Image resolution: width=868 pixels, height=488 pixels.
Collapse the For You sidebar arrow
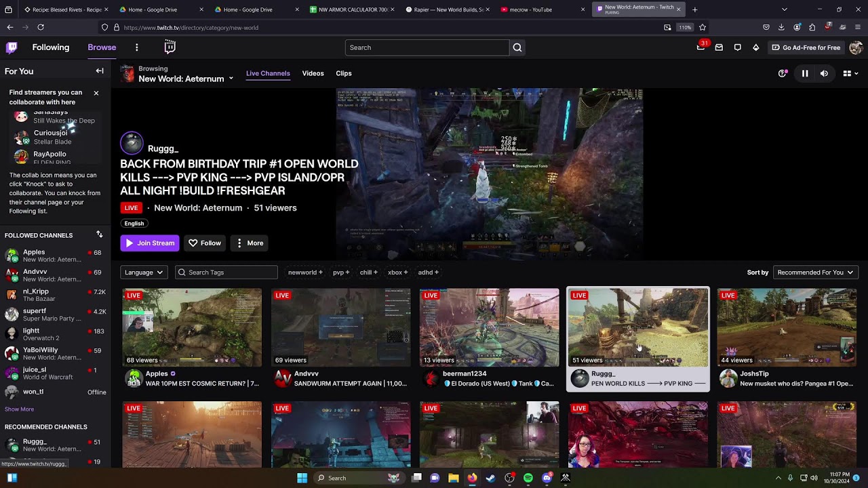pos(100,71)
